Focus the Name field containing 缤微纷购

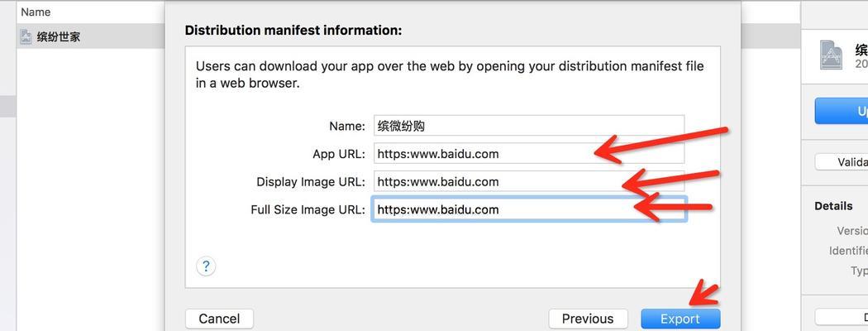(x=529, y=126)
